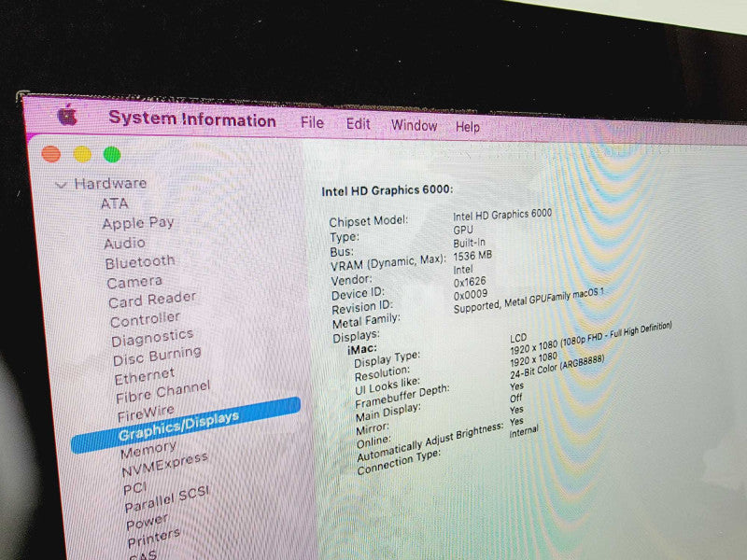Click the 'Mirror:' label
The image size is (747, 560).
(x=373, y=428)
